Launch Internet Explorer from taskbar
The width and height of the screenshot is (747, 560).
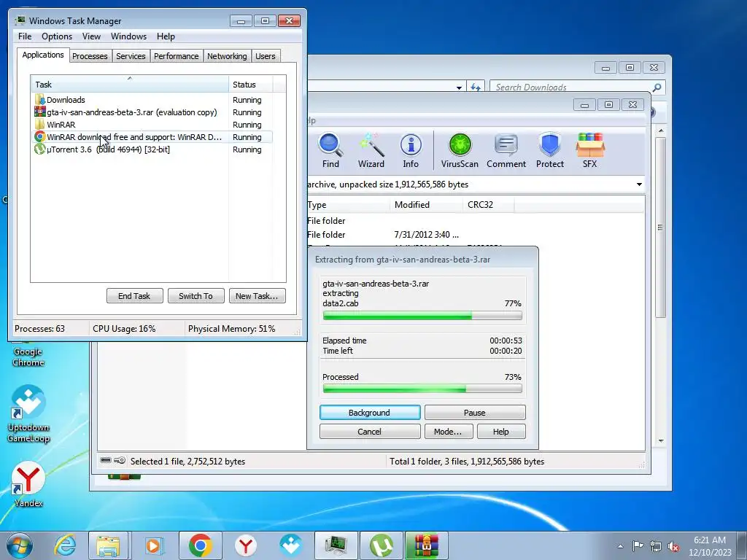(65, 545)
